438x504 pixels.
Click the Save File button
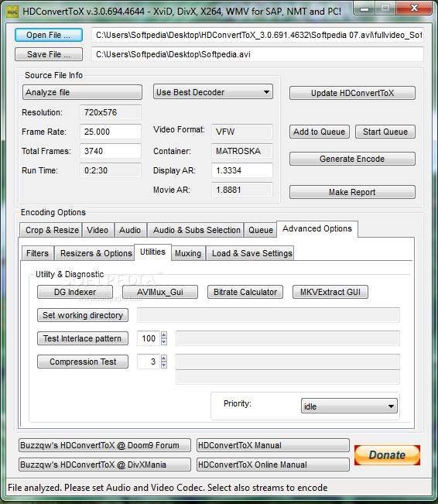49,54
